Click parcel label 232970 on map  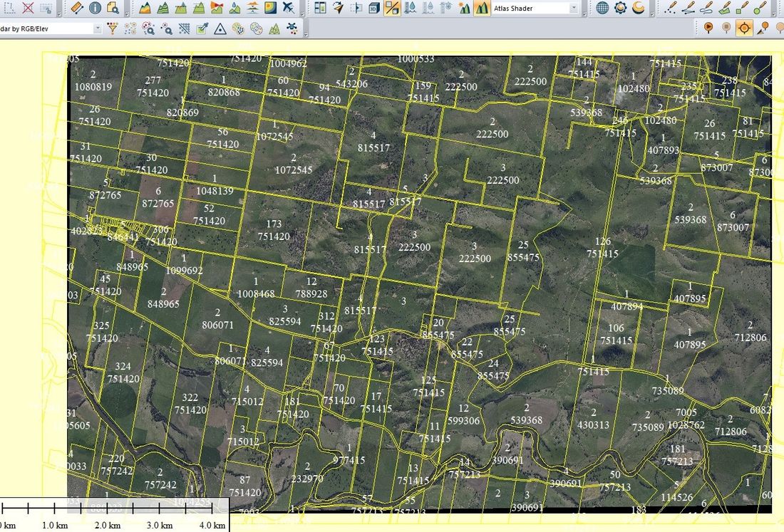[307, 478]
